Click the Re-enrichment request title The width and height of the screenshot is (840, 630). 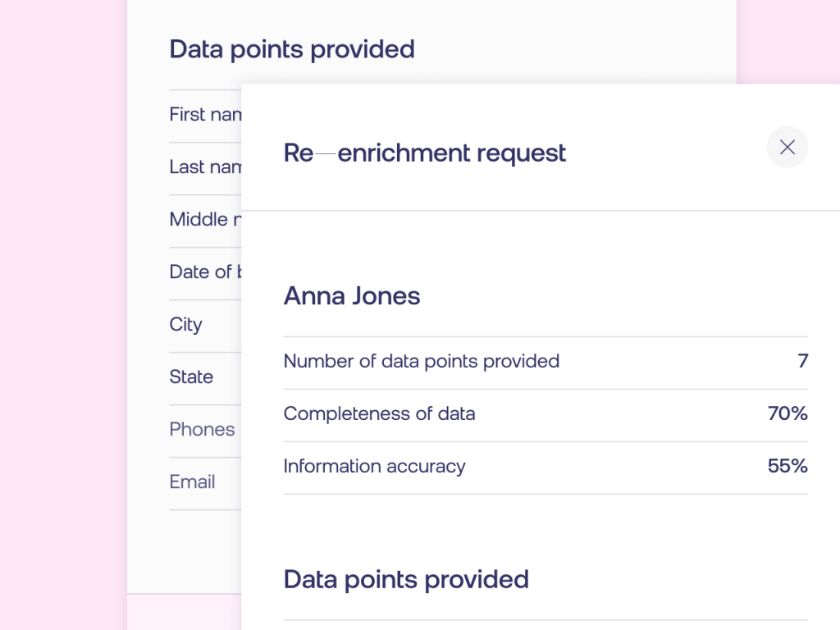click(424, 153)
